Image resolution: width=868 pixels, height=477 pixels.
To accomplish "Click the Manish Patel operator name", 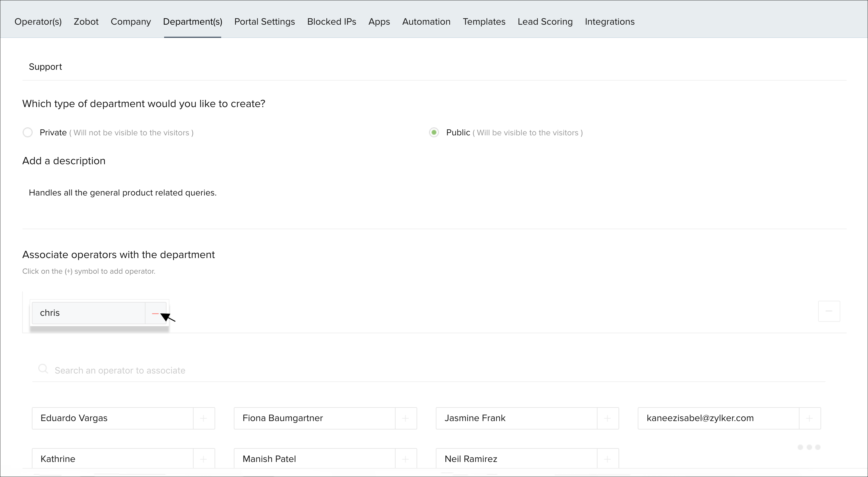I will click(269, 459).
